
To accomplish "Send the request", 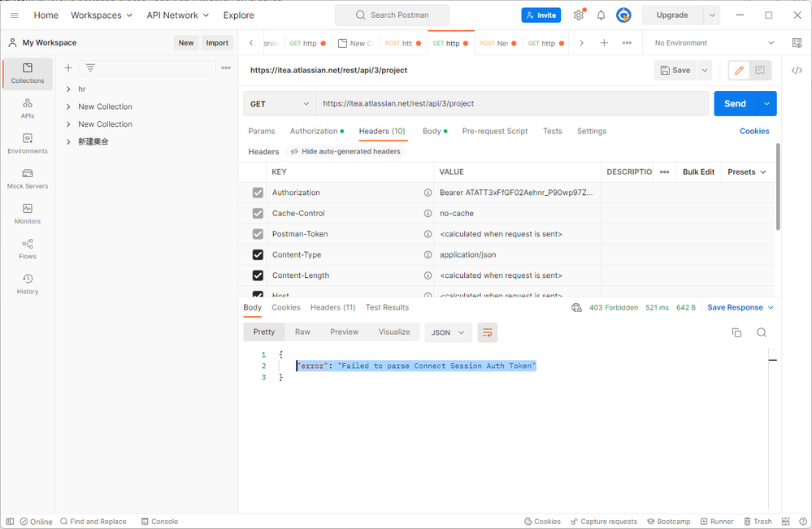I will (x=735, y=104).
